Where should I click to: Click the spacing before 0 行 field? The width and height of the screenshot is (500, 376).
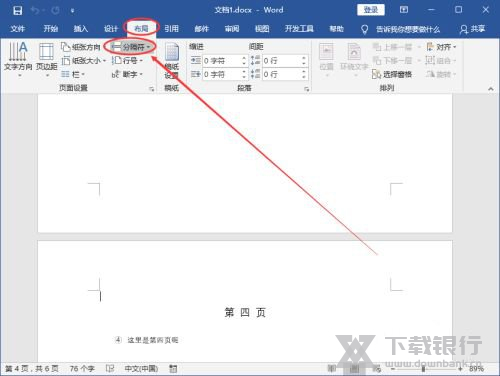click(x=281, y=61)
